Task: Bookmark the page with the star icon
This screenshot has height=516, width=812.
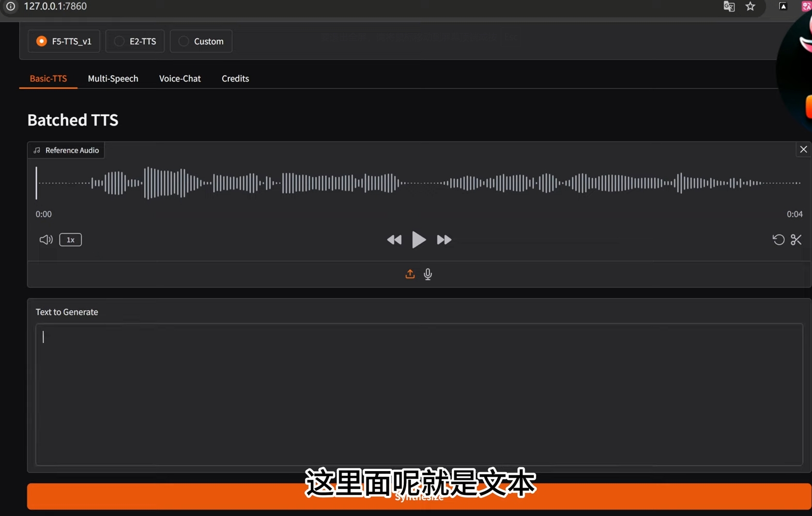Action: pyautogui.click(x=750, y=6)
